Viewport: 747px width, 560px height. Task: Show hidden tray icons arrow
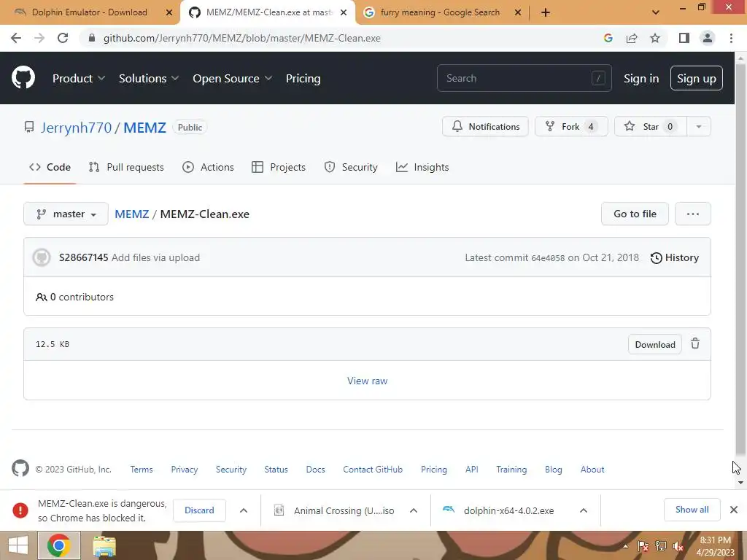[625, 546]
